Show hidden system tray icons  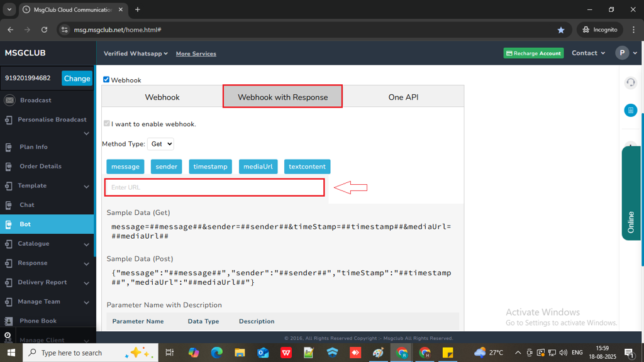[518, 353]
